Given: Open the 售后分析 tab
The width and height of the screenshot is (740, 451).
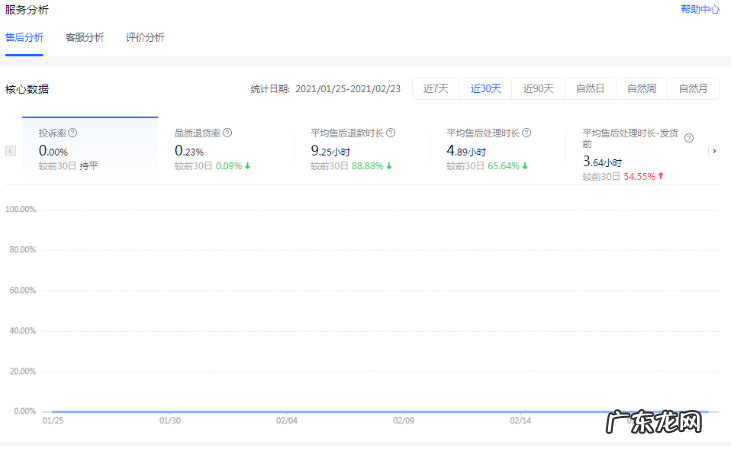Looking at the screenshot, I should [x=24, y=38].
